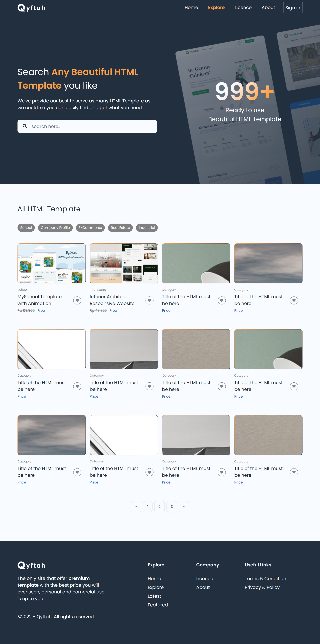Click the 'Rp 49.925' struck price

[x=98, y=310]
